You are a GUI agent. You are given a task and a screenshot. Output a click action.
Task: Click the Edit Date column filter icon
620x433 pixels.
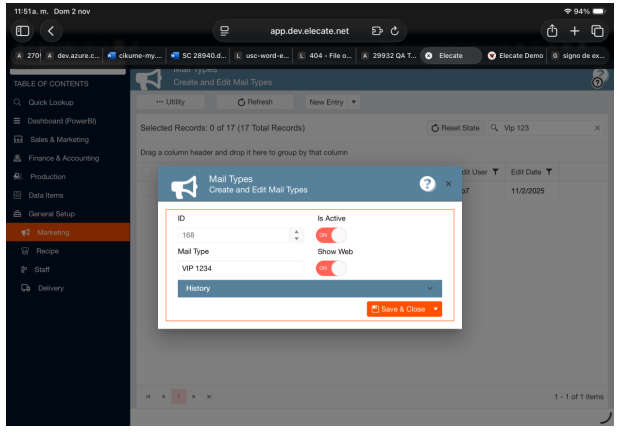549,172
